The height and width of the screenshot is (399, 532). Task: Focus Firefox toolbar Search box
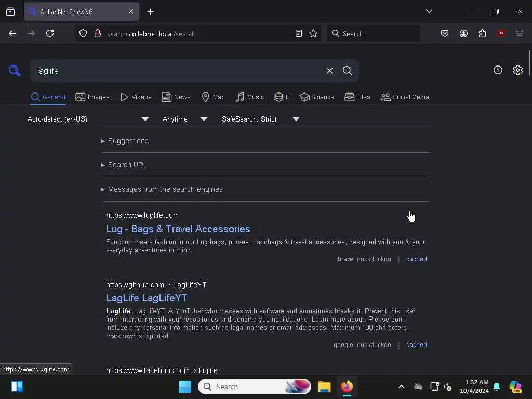pos(373,34)
